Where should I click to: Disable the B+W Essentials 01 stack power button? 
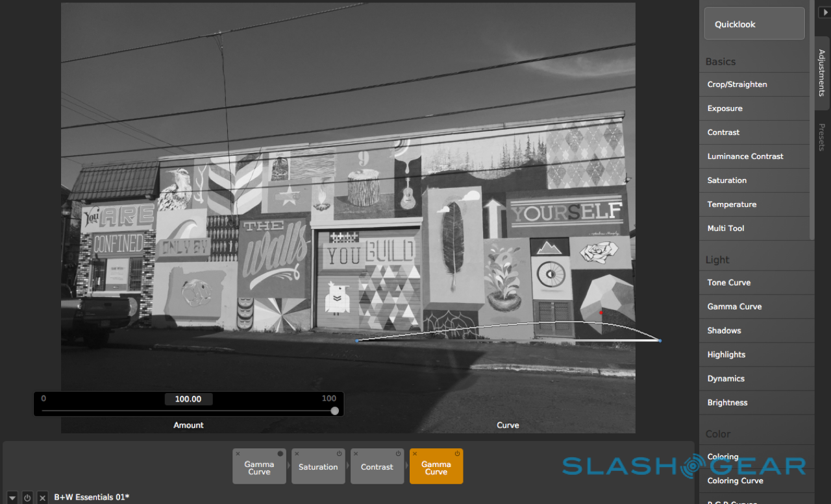[27, 498]
